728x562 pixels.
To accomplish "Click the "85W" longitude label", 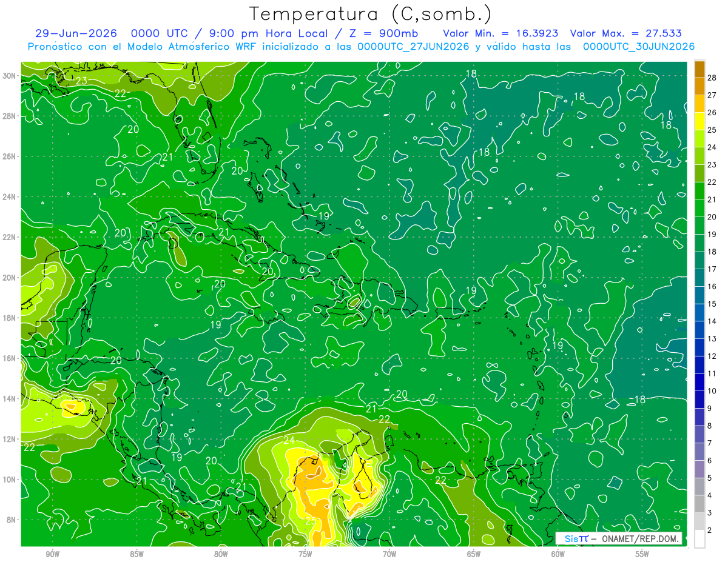I will click(x=136, y=554).
